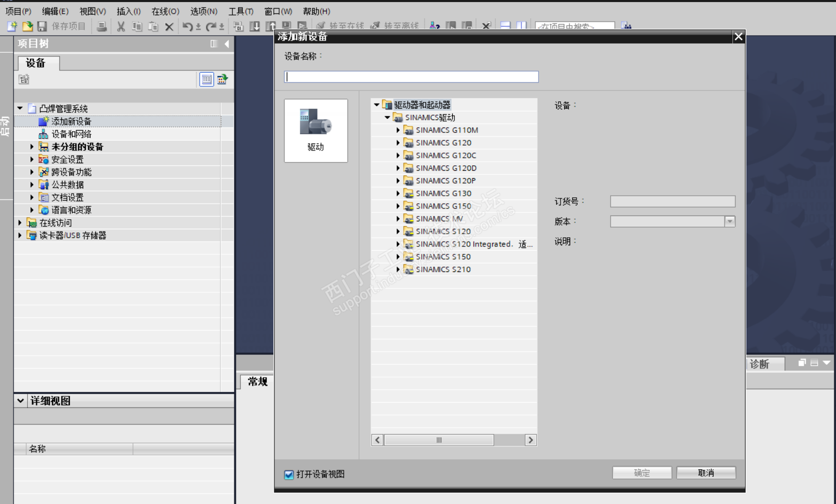
Task: Toggle the 打开设备视图 checkbox
Action: point(289,475)
